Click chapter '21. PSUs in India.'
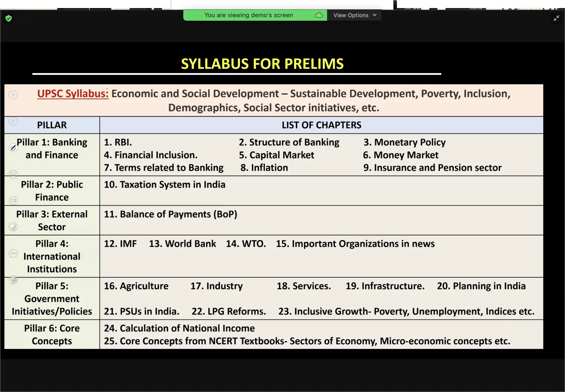565x392 pixels. coord(142,311)
